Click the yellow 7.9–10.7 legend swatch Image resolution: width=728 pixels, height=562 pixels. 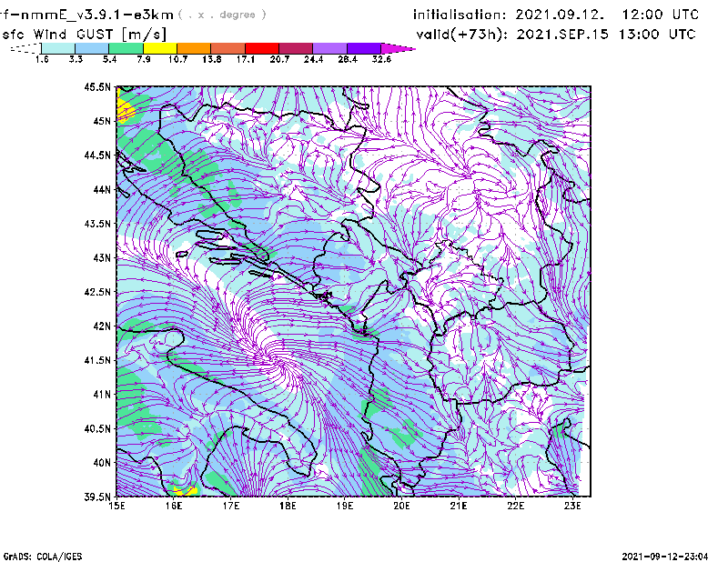[x=160, y=48]
